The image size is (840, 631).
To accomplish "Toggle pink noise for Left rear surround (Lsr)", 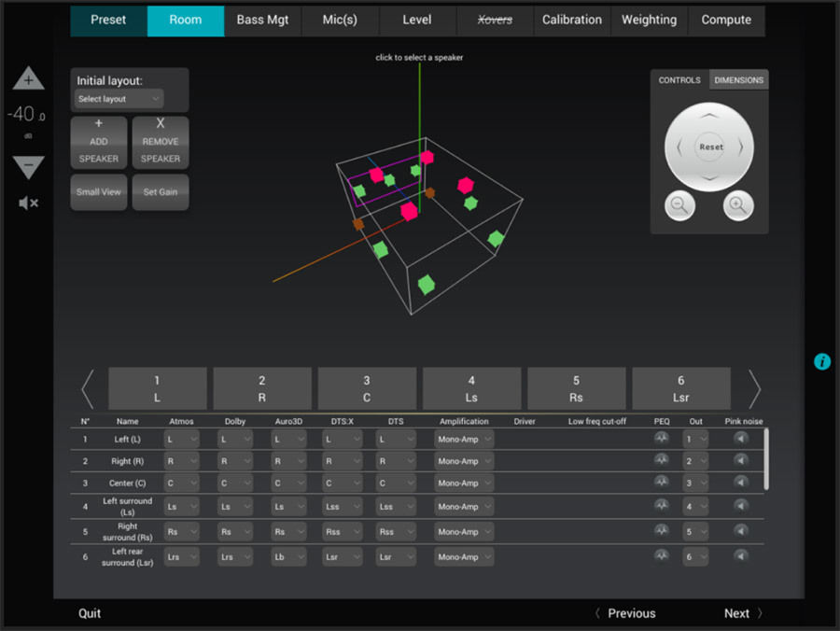I will (x=741, y=556).
